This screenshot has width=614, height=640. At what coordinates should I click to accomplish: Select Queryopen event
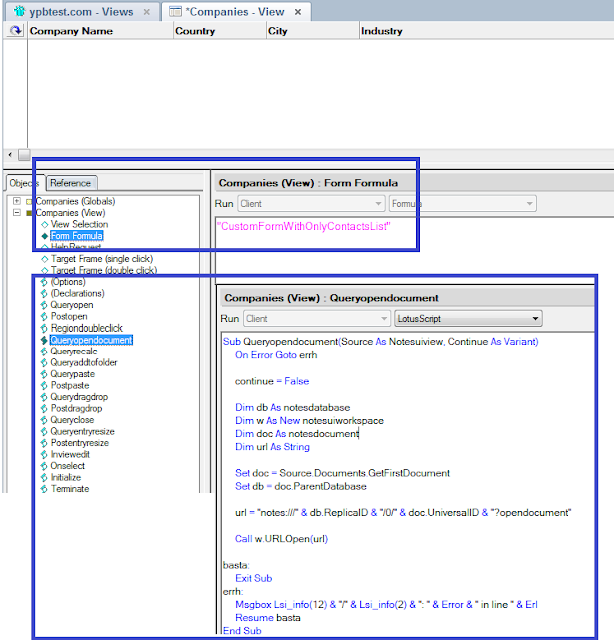(72, 305)
